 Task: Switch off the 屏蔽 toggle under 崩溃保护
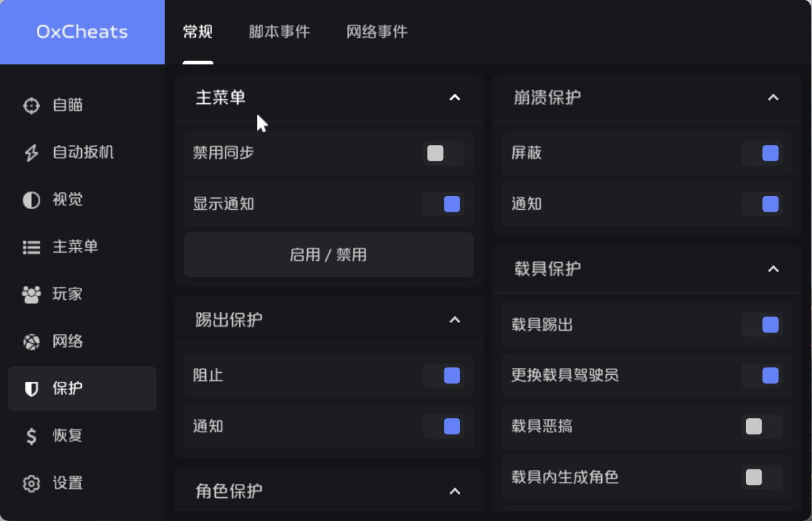coord(762,152)
